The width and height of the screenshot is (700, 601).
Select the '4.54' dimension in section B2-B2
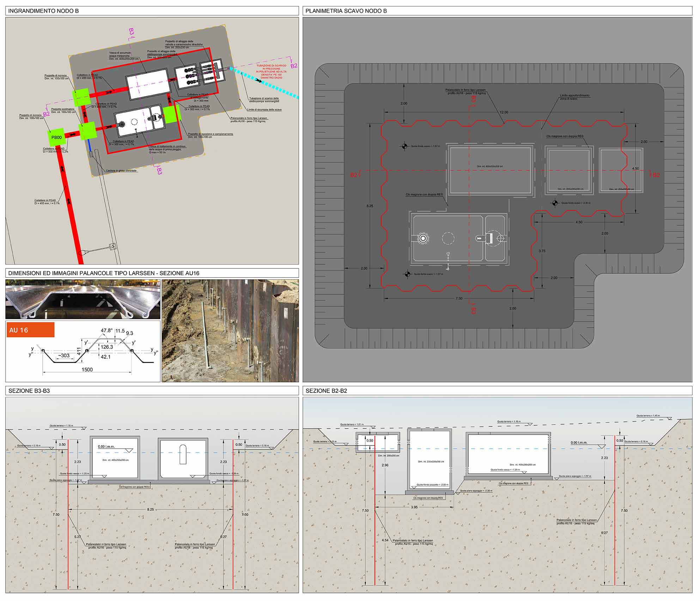[385, 540]
